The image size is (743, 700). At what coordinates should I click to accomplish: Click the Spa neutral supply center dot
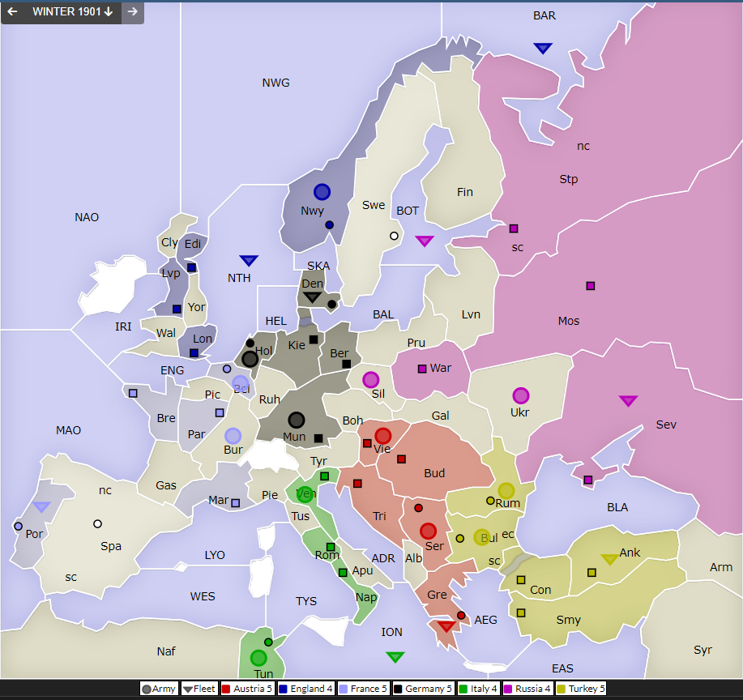pyautogui.click(x=97, y=523)
